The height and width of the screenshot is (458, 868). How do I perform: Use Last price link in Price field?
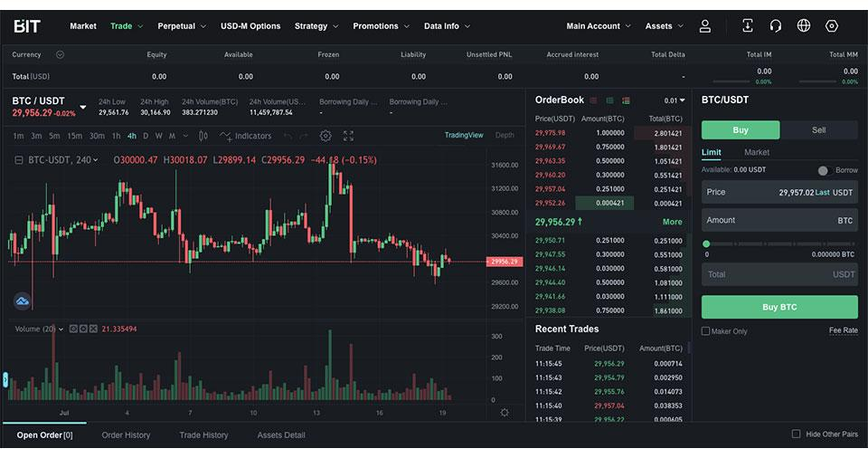point(822,193)
